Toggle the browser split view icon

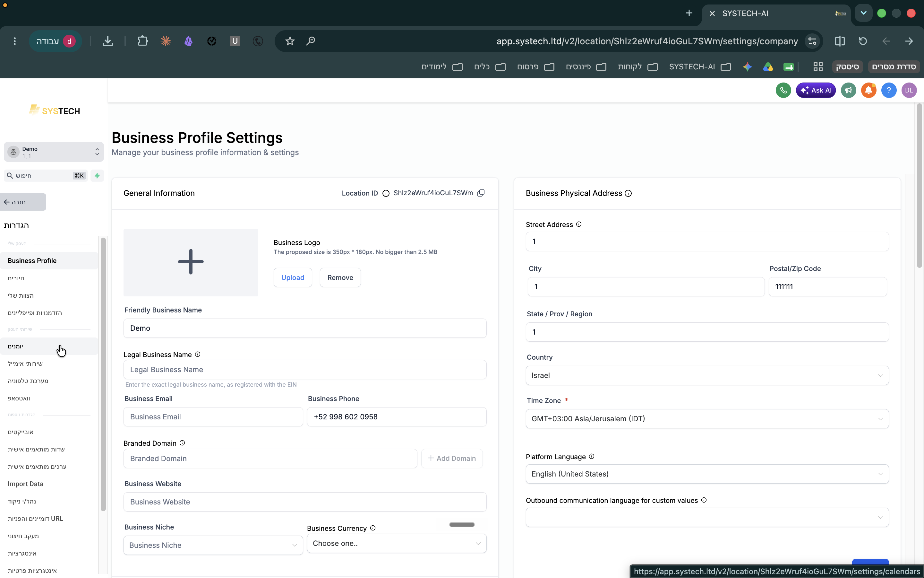coord(840,41)
